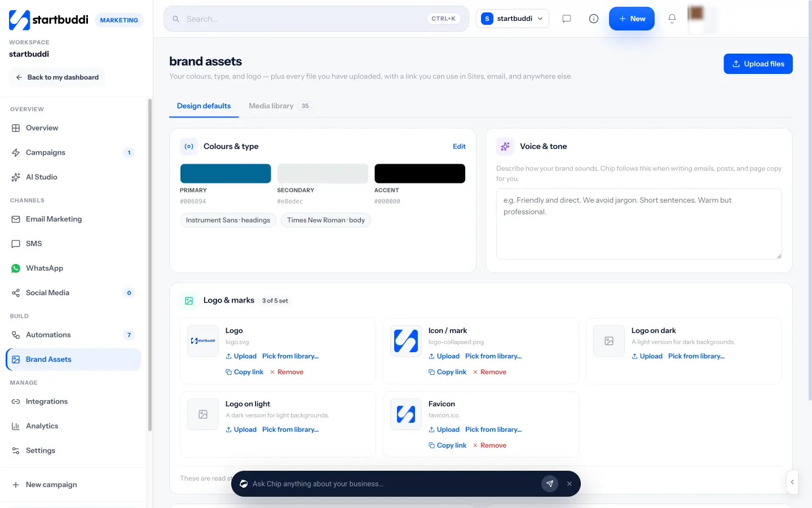This screenshot has height=508, width=812.
Task: Remove the Icon / mark file
Action: point(489,372)
